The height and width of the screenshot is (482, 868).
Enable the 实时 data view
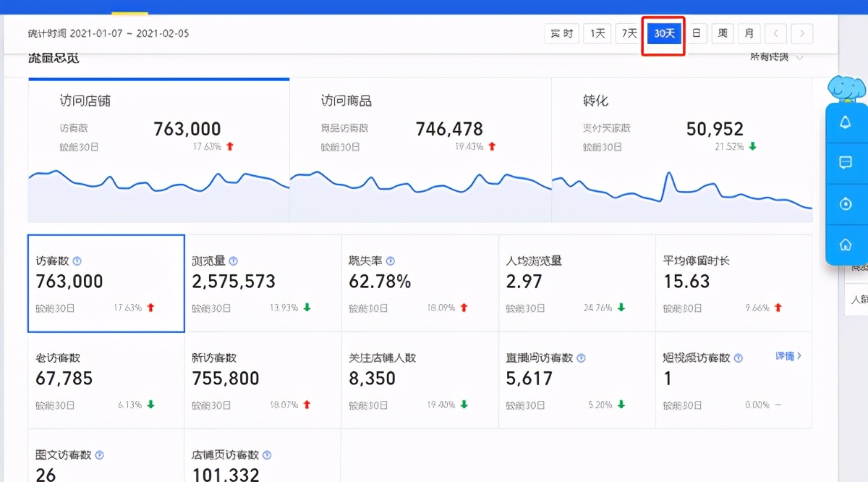(561, 33)
